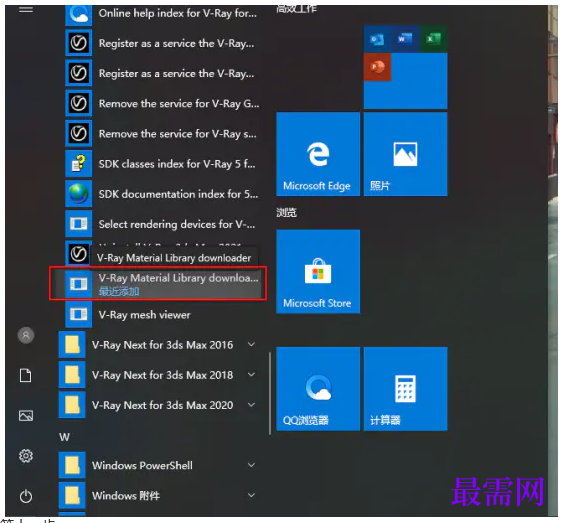The width and height of the screenshot is (563, 523).
Task: Click Select rendering devices for V-Ray icon
Action: pyautogui.click(x=79, y=224)
